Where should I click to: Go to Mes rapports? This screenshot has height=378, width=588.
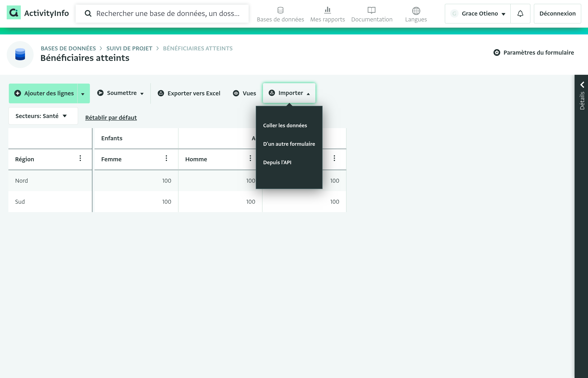(x=327, y=14)
